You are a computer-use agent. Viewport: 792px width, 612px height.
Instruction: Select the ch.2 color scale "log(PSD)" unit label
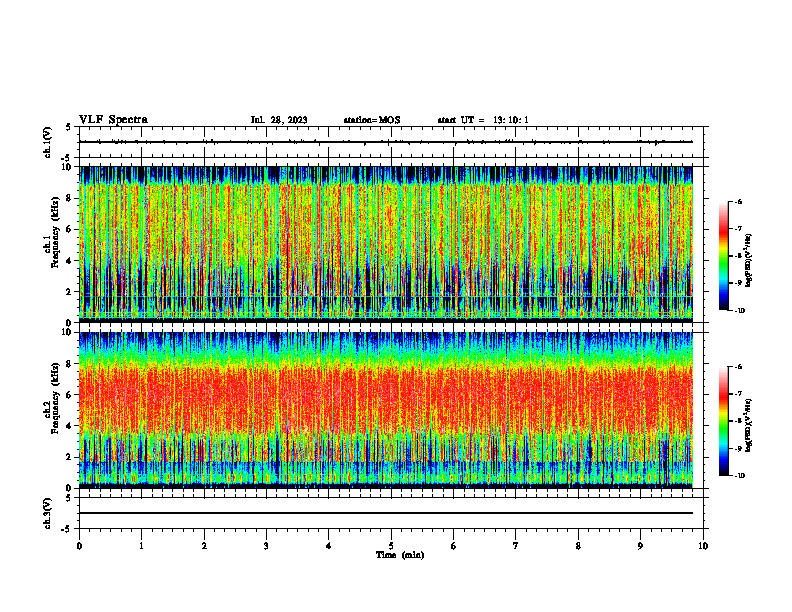(749, 426)
